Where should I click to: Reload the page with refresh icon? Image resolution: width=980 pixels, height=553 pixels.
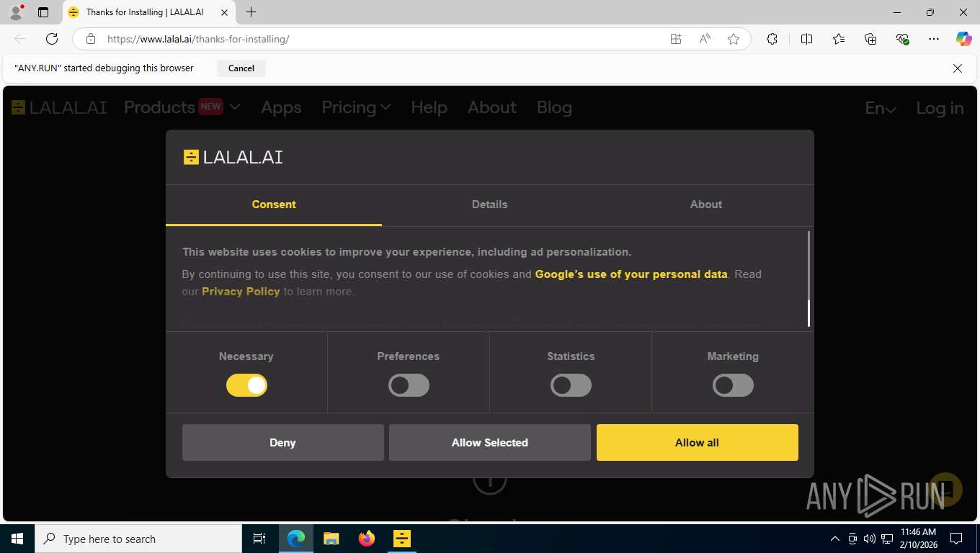[52, 39]
